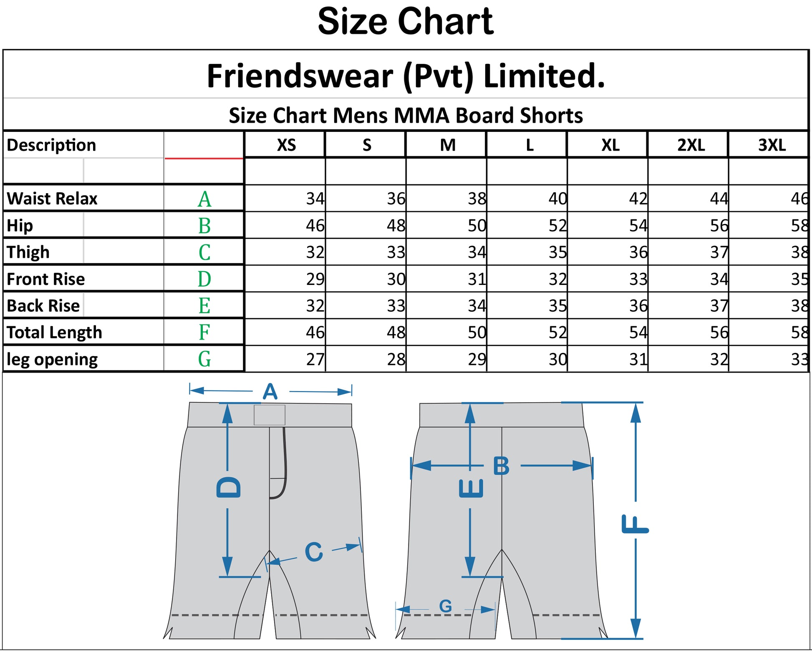The image size is (812, 652).
Task: Select the Waist Relax row label
Action: pos(52,199)
